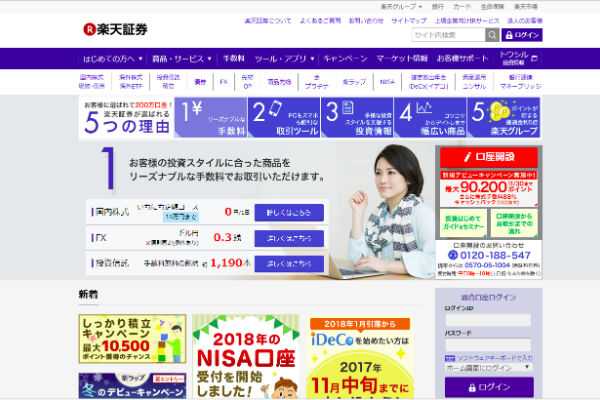Click the 総合口座ログイン purple ログイン button
This screenshot has width=600, height=400.
489,387
